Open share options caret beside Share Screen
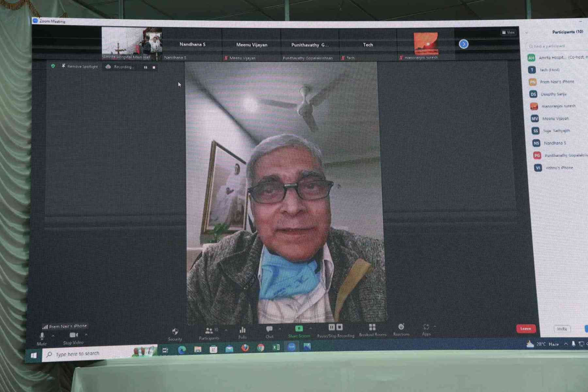The width and height of the screenshot is (588, 392). pyautogui.click(x=310, y=328)
